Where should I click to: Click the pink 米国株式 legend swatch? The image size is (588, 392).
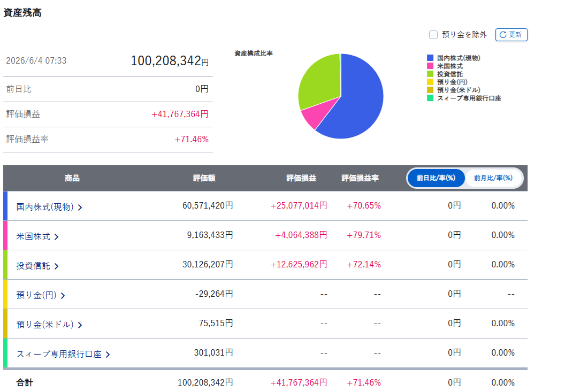tap(430, 66)
